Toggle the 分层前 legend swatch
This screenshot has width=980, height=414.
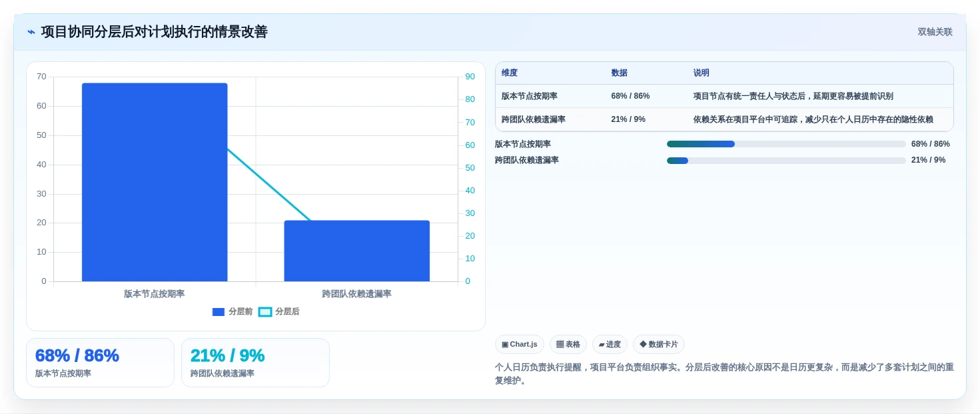(x=219, y=312)
